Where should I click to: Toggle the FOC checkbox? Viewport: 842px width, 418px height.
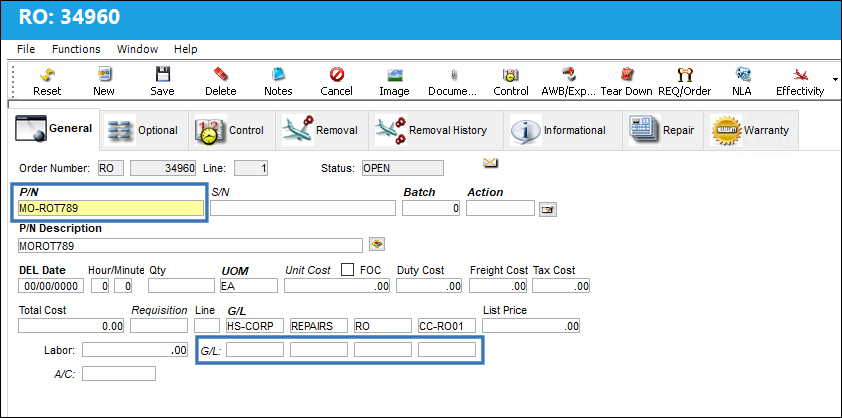[347, 270]
